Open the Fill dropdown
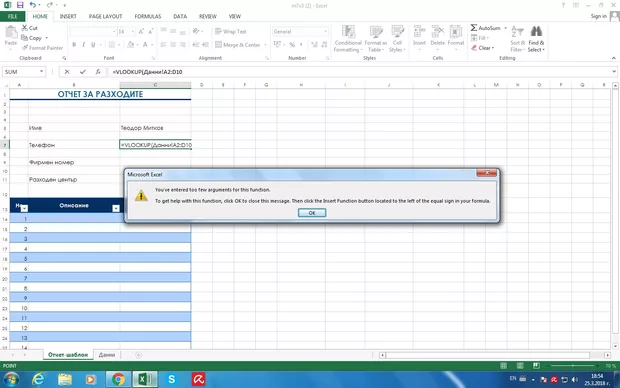The width and height of the screenshot is (620, 388). pos(480,38)
